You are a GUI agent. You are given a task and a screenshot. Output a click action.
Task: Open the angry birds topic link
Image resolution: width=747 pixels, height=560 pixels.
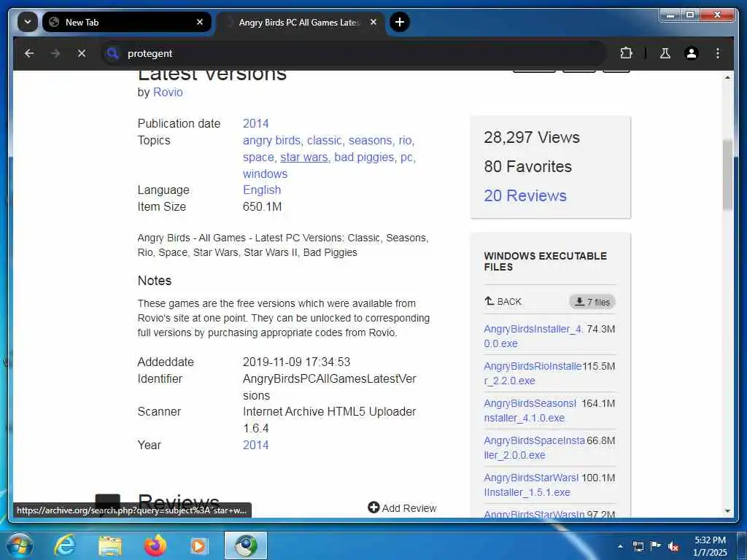271,141
